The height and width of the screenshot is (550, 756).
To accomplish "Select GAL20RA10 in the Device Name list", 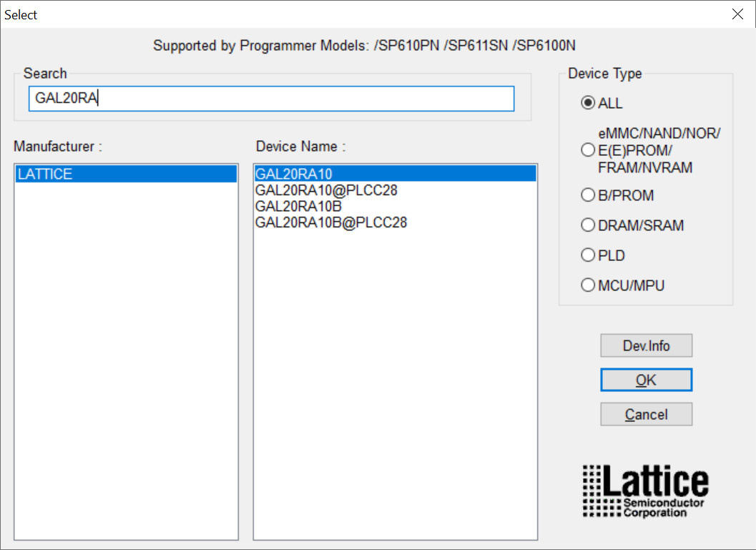I will [x=395, y=174].
